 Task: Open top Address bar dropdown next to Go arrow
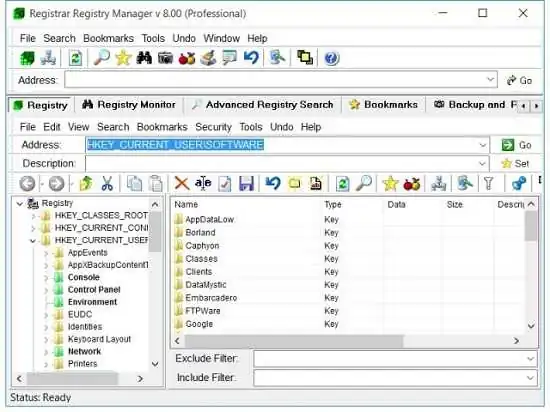491,80
